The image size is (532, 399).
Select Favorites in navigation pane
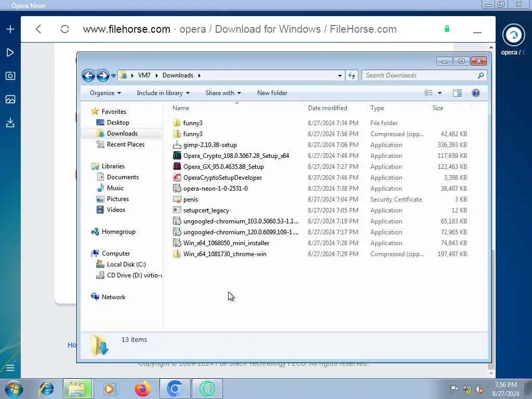click(114, 112)
